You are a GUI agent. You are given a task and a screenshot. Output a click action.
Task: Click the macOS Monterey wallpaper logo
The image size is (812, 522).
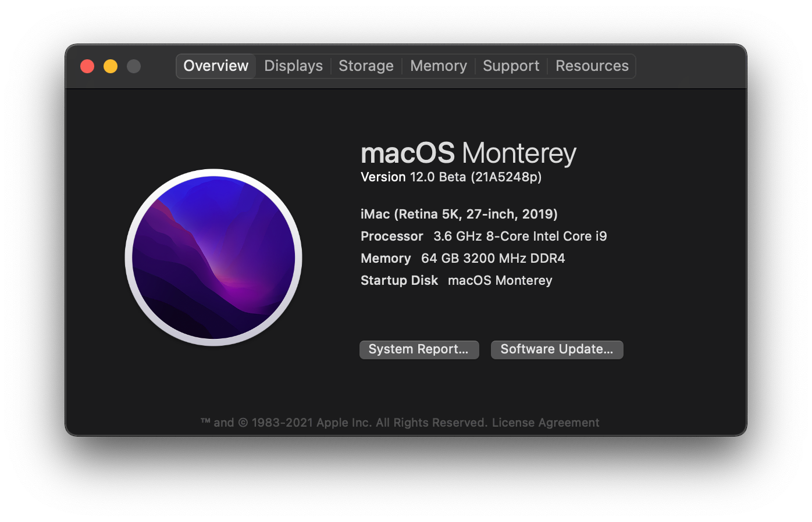pos(213,258)
